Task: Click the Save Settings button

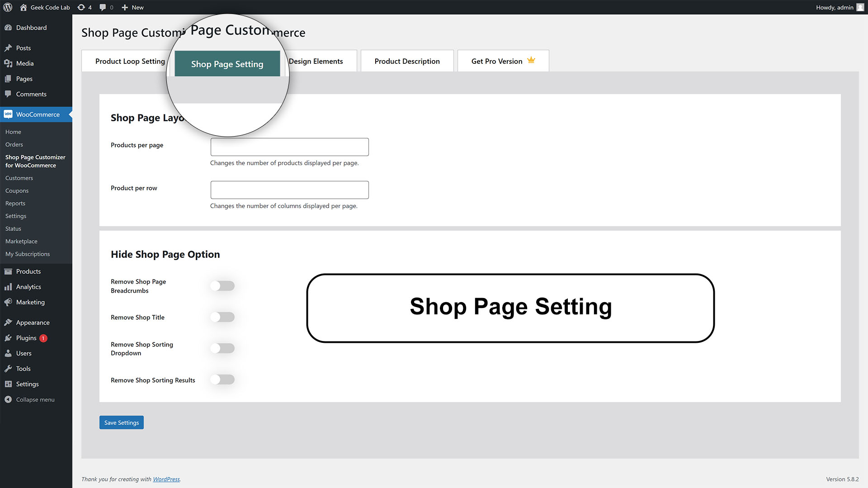Action: 122,422
